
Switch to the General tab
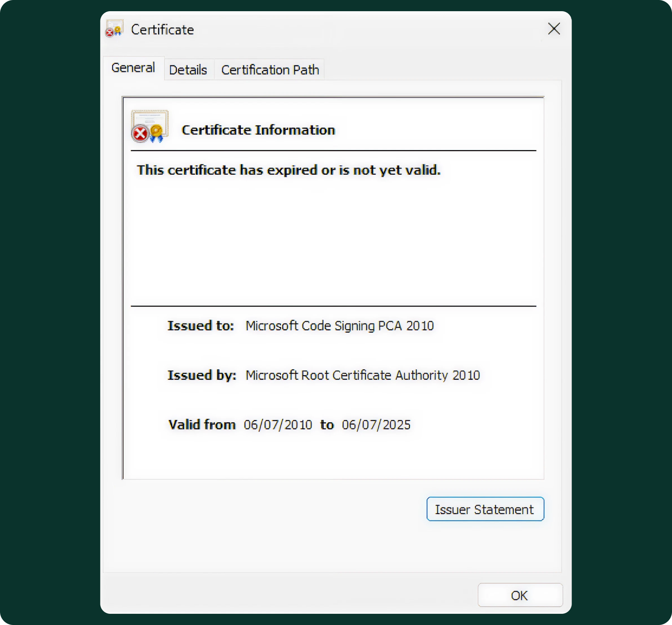tap(133, 68)
